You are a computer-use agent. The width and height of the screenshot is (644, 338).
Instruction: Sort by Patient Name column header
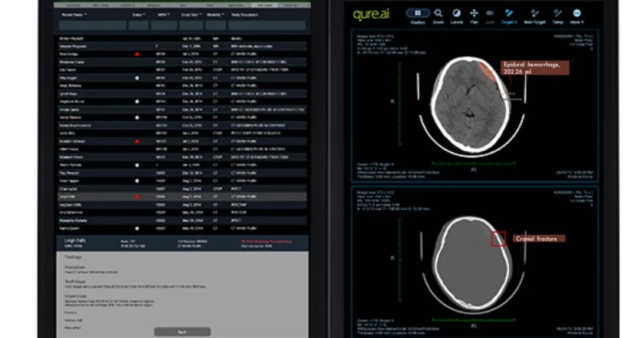(74, 14)
